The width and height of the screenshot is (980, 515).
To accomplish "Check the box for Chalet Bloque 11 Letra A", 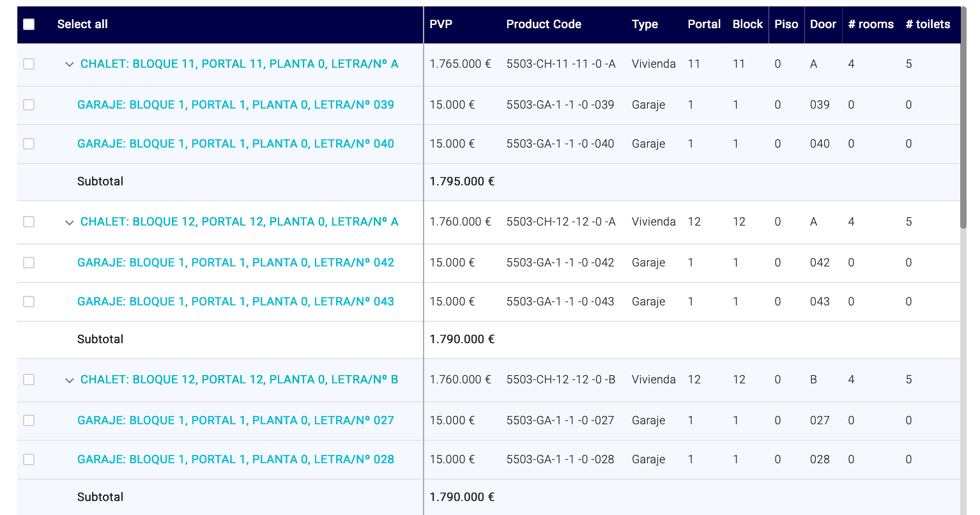I will [29, 64].
